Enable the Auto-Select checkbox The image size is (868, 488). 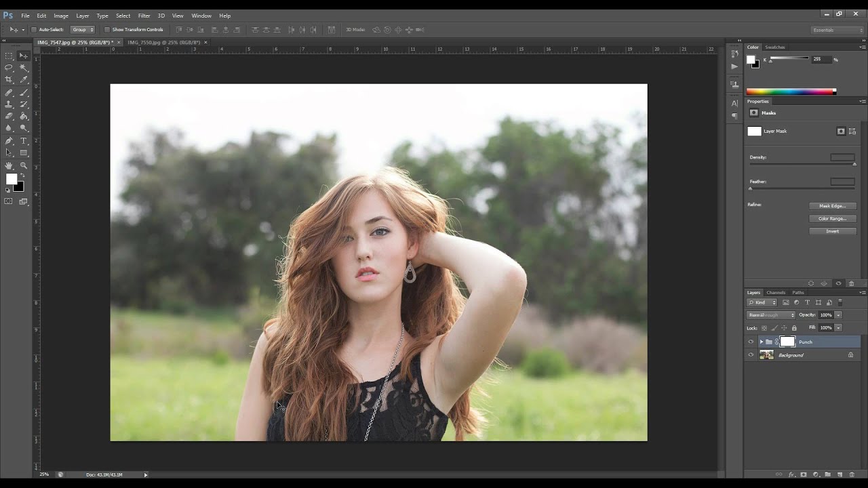[x=34, y=30]
